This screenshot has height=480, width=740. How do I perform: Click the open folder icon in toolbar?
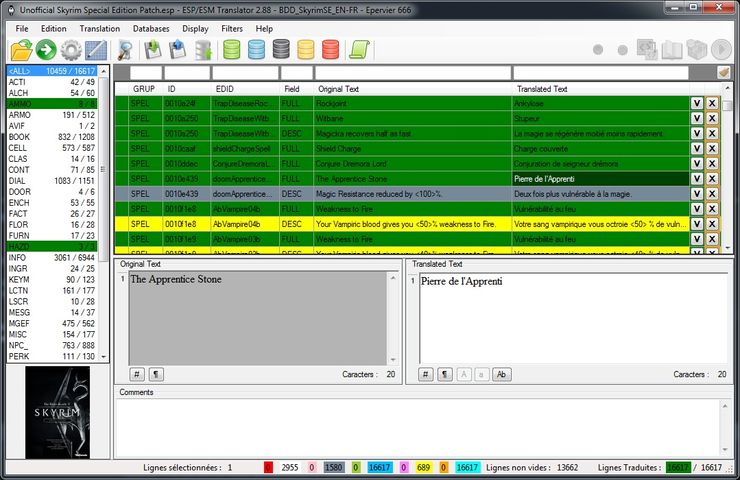click(20, 50)
